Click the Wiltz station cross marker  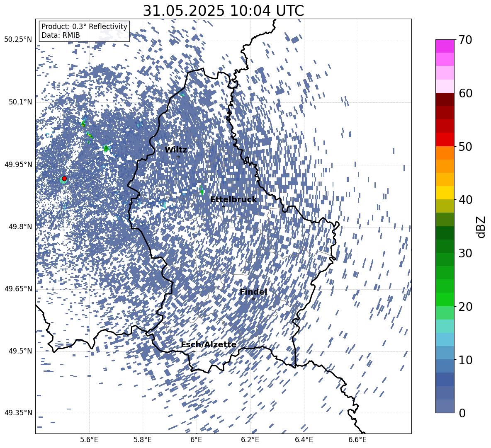(178, 157)
